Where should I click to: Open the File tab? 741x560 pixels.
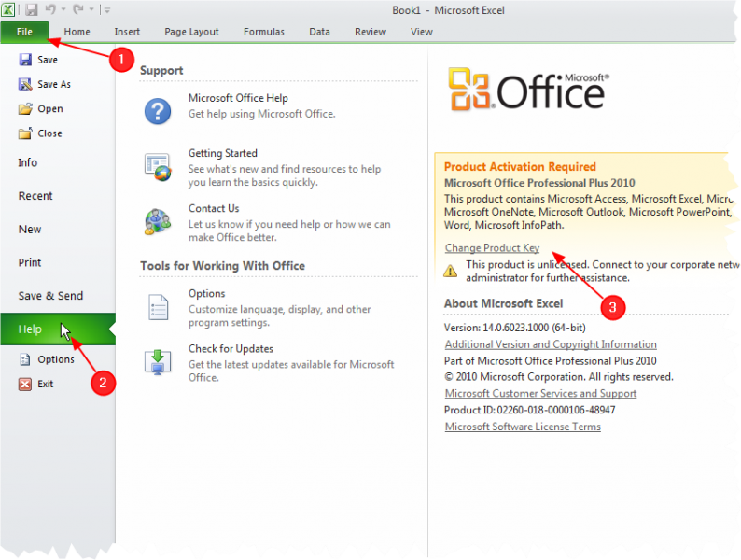tap(24, 32)
